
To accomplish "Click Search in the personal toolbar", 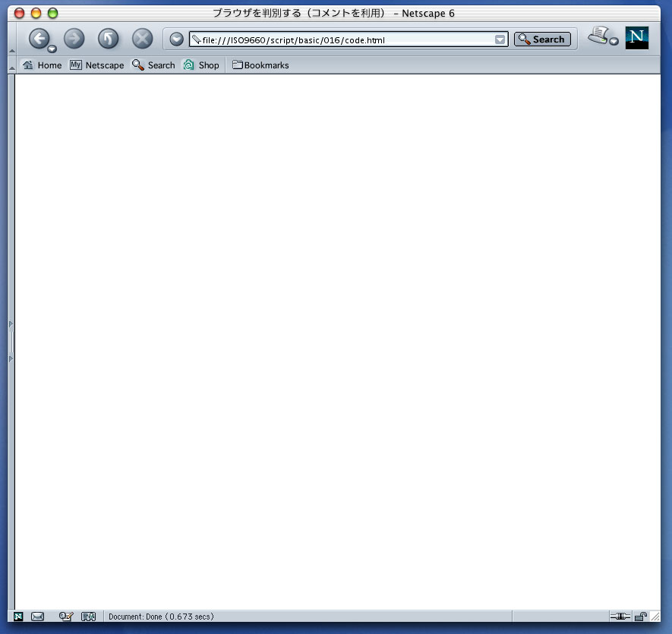I will [x=153, y=65].
